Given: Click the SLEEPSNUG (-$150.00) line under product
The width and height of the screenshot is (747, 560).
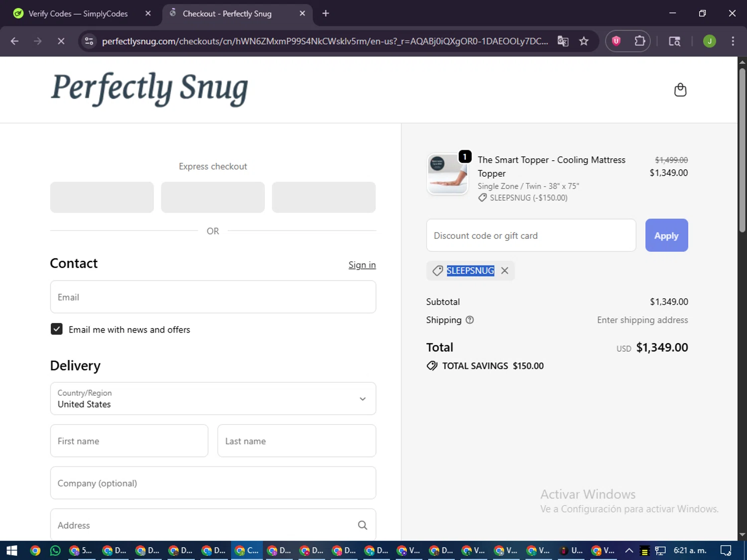Looking at the screenshot, I should tap(523, 198).
